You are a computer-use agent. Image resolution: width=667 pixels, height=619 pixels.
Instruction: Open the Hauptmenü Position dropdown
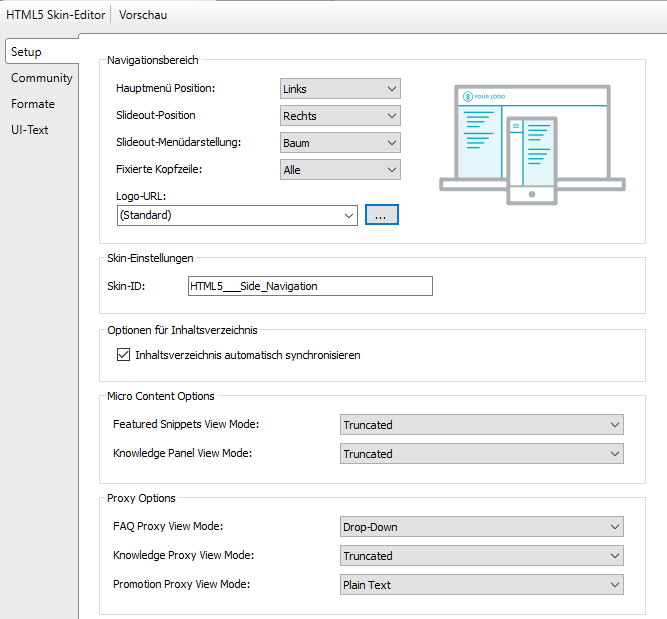click(340, 89)
